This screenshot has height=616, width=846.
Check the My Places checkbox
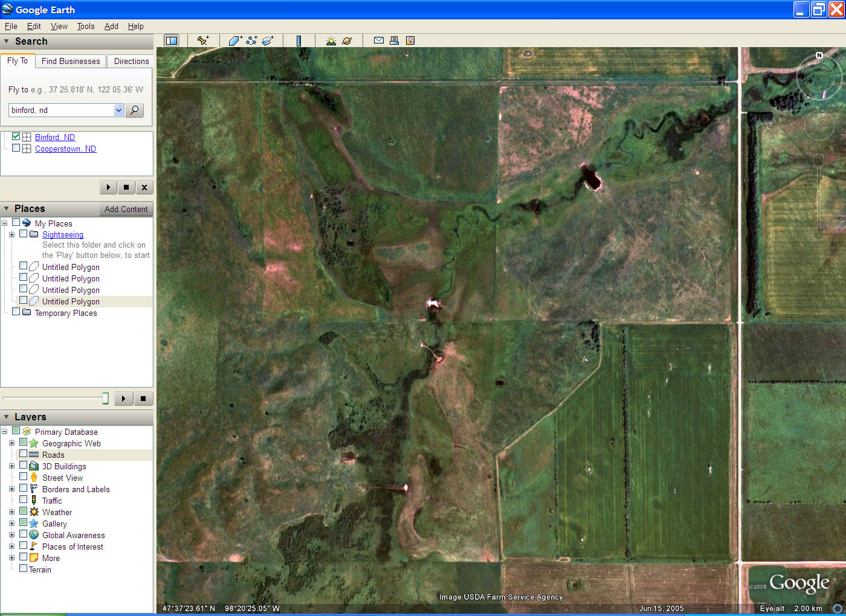pos(16,222)
